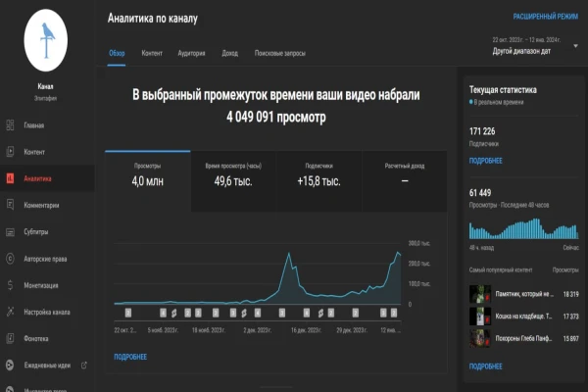Viewport: 588px width, 392px height.
Task: Open the Главная sidebar label
Action: [34, 125]
